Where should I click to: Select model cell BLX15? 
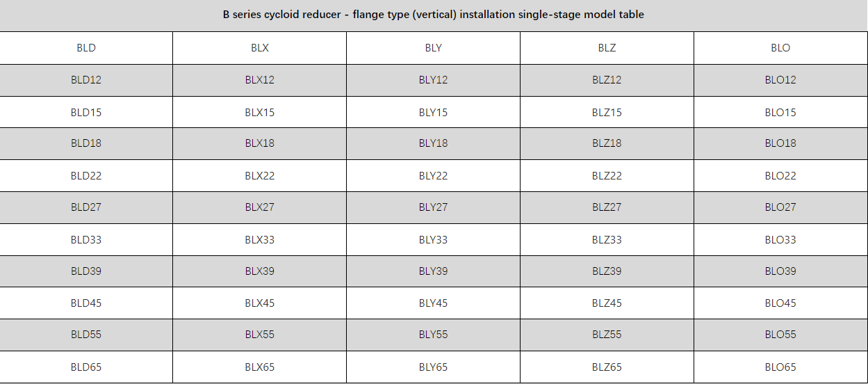tap(260, 112)
